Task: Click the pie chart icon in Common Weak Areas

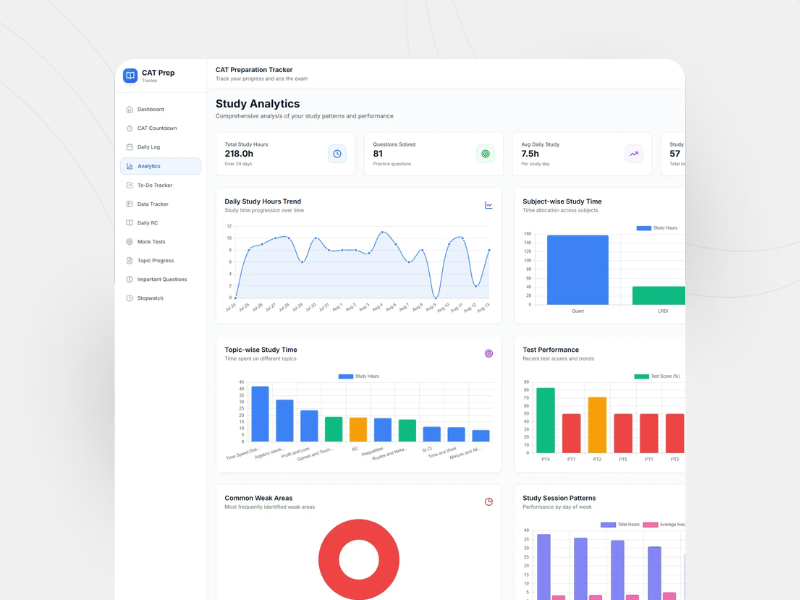Action: point(489,501)
